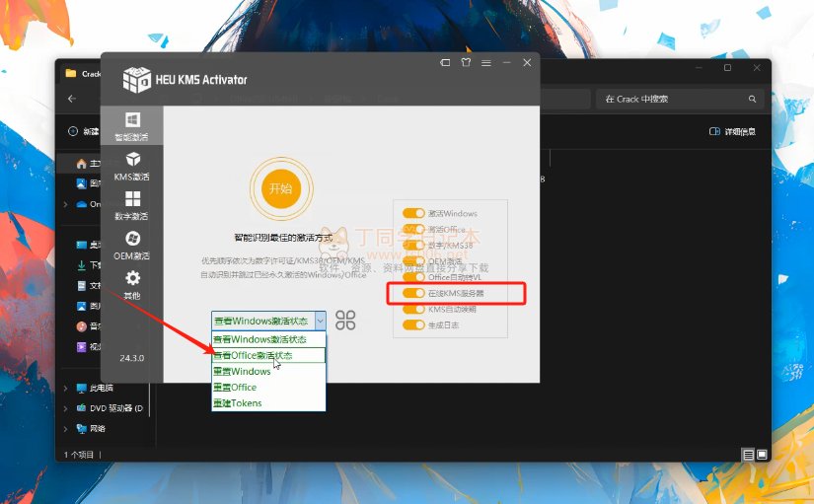Open the OEM激活 sidebar icon
This screenshot has width=814, height=504.
131,245
